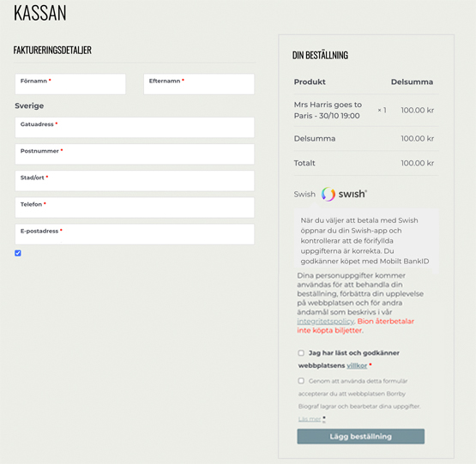Image resolution: width=476 pixels, height=464 pixels.
Task: Click into the Gatuadress field
Action: [x=135, y=128]
